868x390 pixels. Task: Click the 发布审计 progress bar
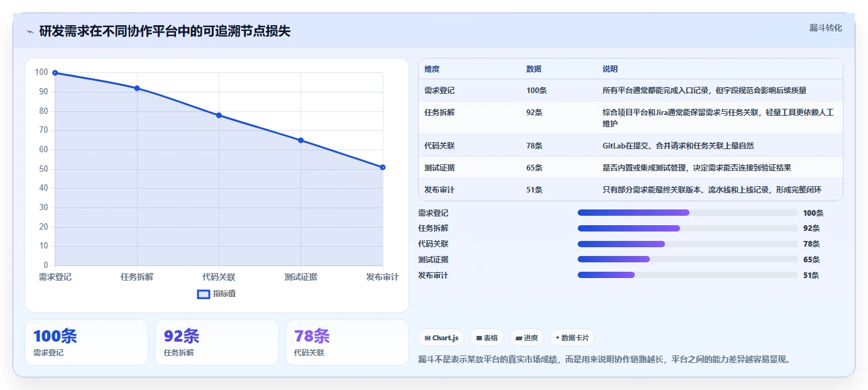[688, 275]
